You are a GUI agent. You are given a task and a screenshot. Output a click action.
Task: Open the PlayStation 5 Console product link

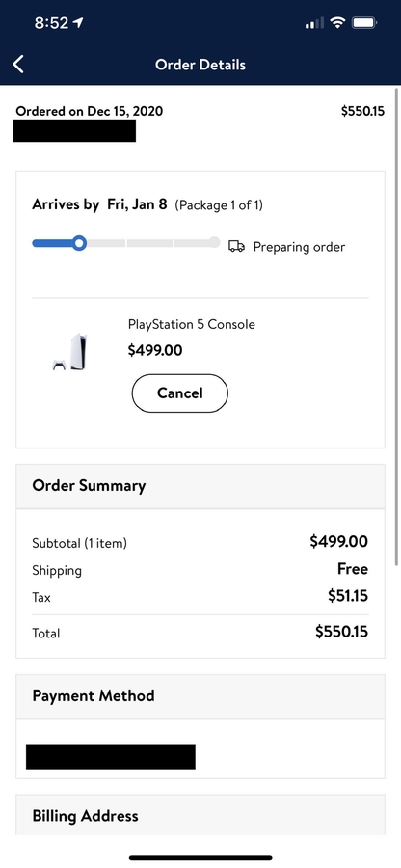[x=192, y=324]
